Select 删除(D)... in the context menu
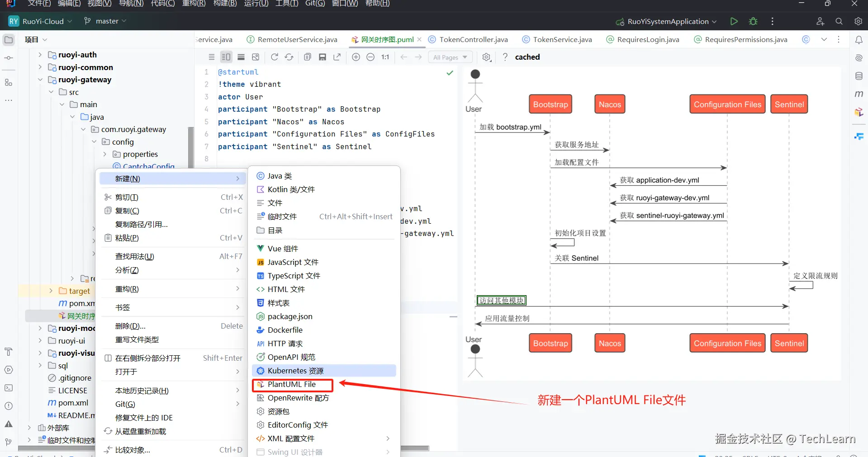This screenshot has height=457, width=868. 173,326
